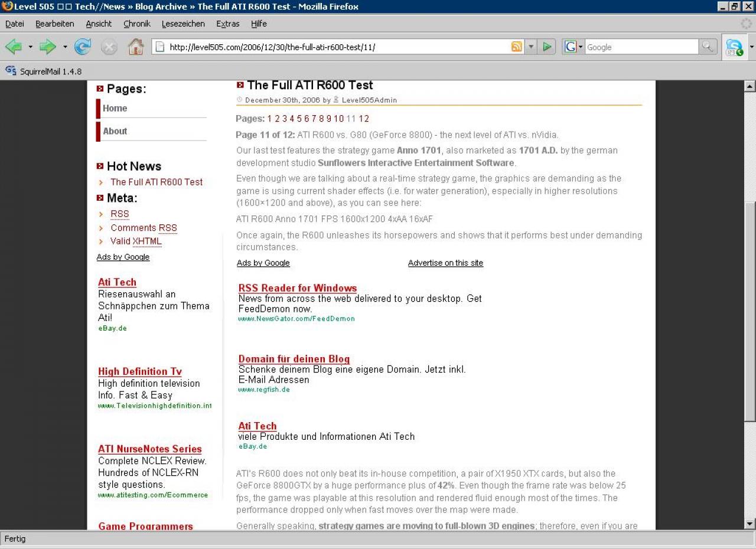Screen dimensions: 756x549
Task: Open the Ansicht menu
Action: pyautogui.click(x=99, y=24)
